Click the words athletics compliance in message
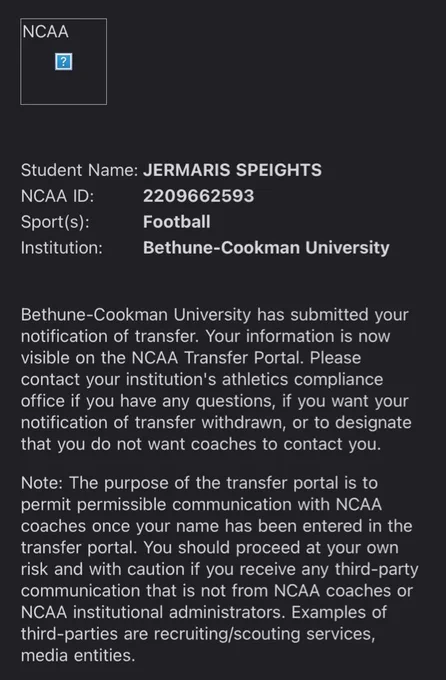This screenshot has height=680, width=446. pos(302,379)
